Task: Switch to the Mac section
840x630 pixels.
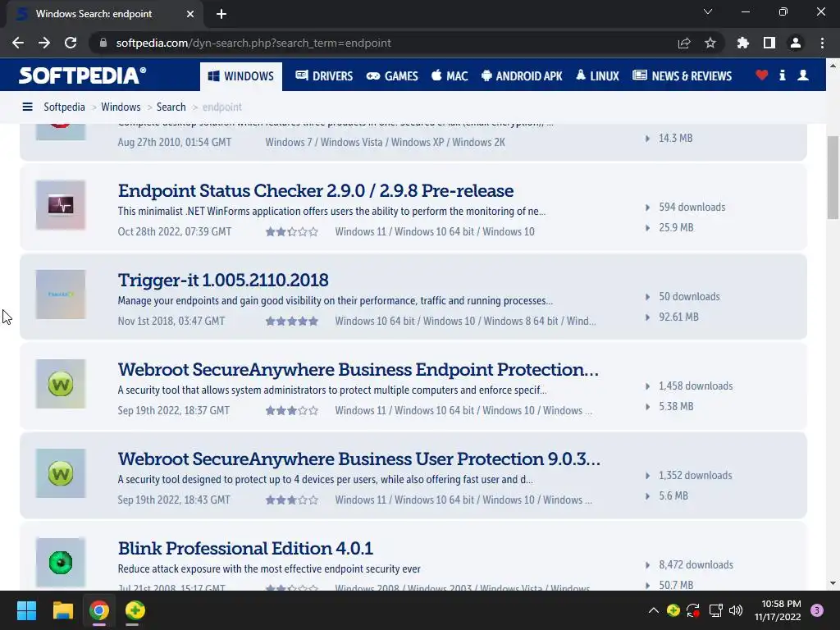Action: pos(450,76)
